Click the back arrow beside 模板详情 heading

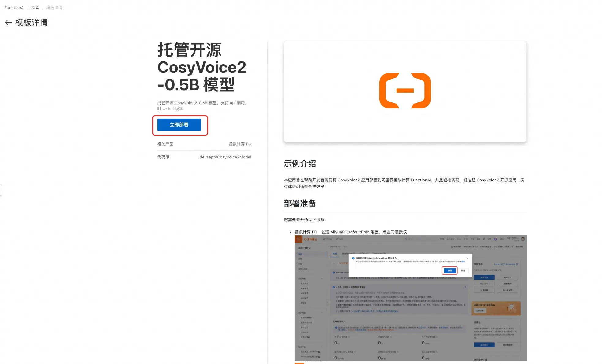click(8, 22)
